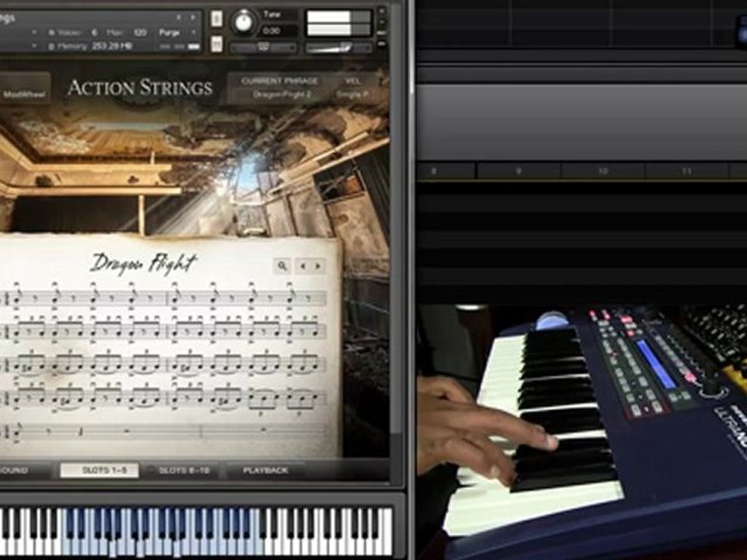Click Memory 253.29 MB readout
The width and height of the screenshot is (747, 560).
click(x=90, y=46)
